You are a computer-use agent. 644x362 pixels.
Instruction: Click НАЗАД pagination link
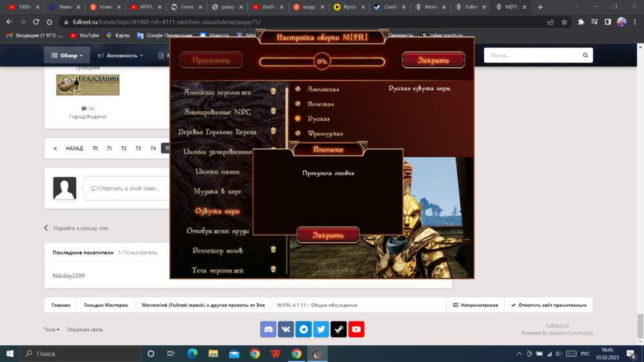[x=74, y=148]
